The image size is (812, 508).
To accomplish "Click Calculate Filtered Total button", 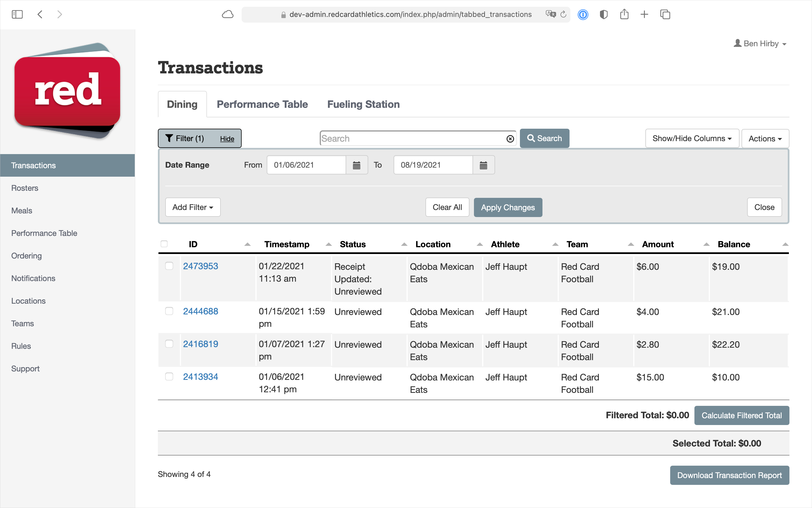I will coord(742,416).
